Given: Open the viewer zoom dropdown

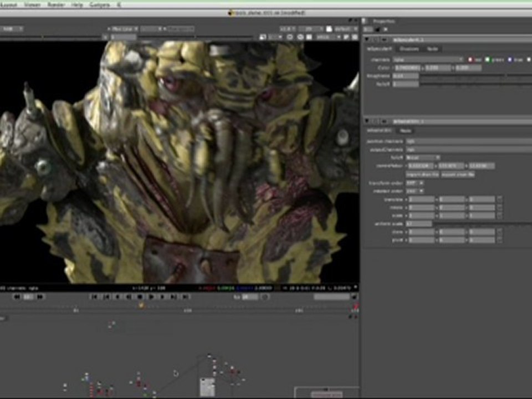Looking at the screenshot, I should (288, 29).
